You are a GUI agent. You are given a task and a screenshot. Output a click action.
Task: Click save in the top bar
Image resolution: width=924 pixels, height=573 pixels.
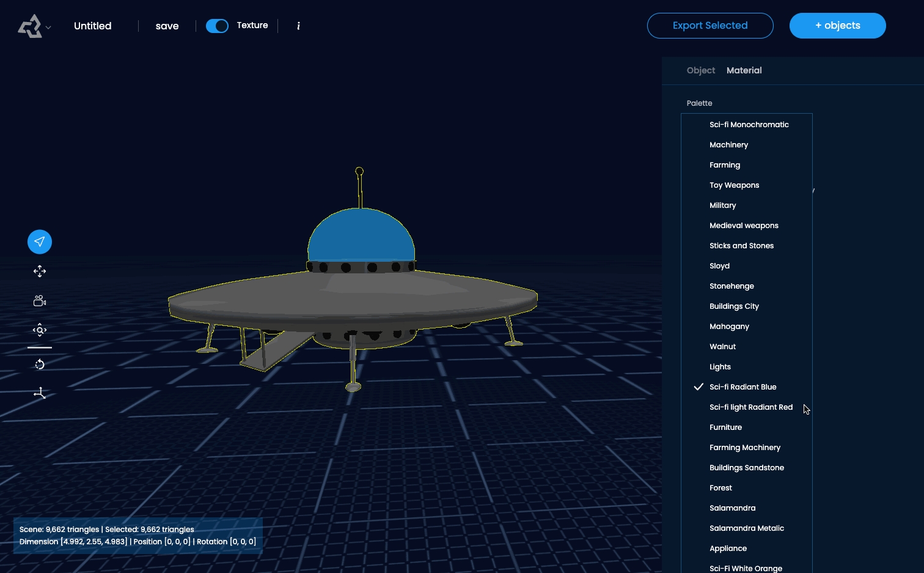167,26
